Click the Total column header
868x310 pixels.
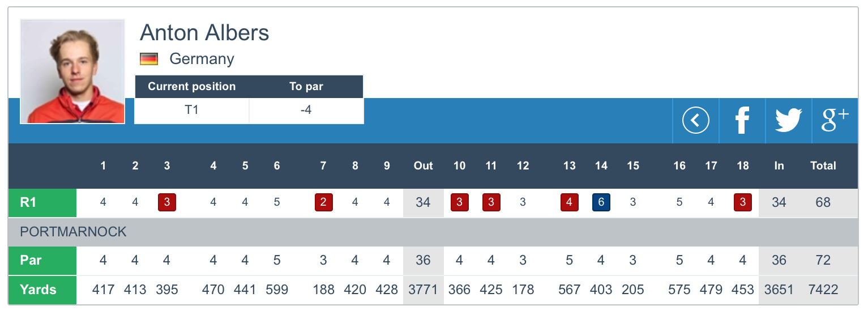coord(823,165)
